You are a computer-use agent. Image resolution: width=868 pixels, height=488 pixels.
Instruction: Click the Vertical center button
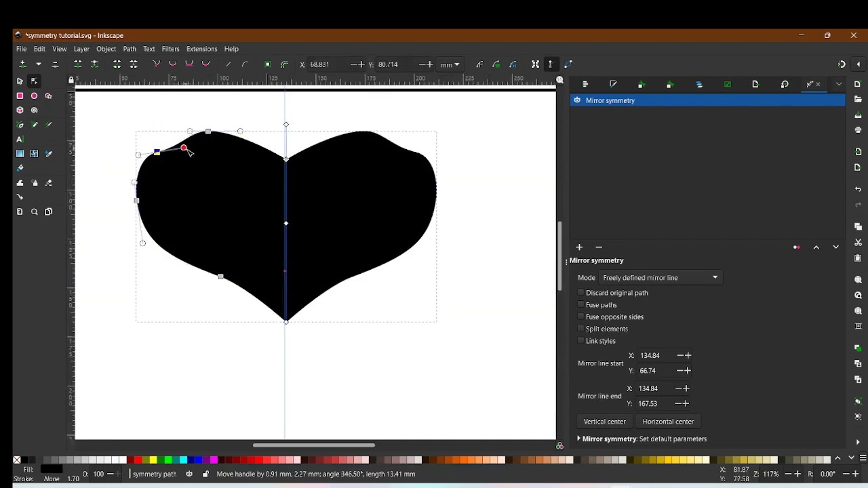tap(605, 422)
